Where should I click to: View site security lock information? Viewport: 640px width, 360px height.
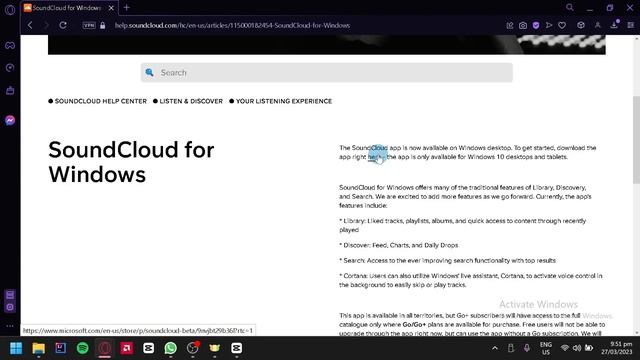(x=102, y=25)
